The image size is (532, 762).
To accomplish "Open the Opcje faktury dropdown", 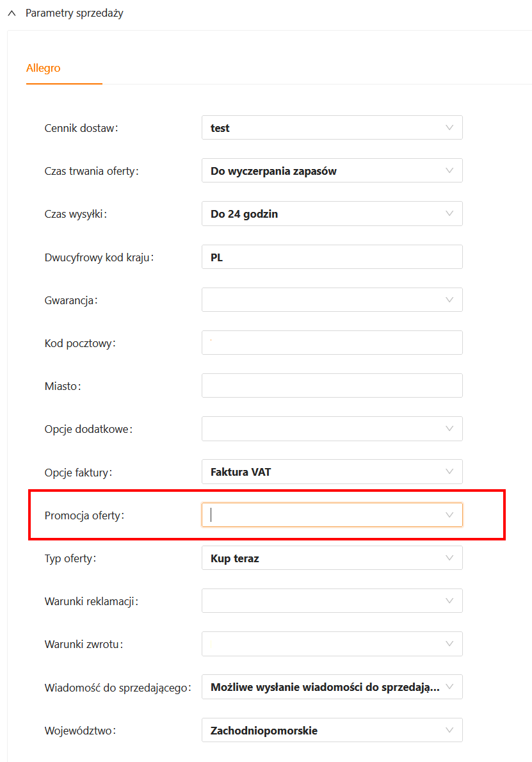I will tap(332, 472).
